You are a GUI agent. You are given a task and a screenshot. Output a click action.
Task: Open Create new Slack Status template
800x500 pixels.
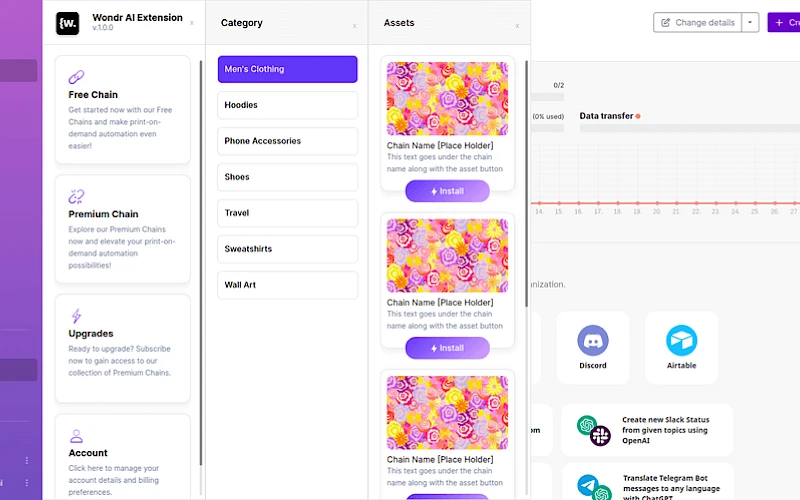647,430
